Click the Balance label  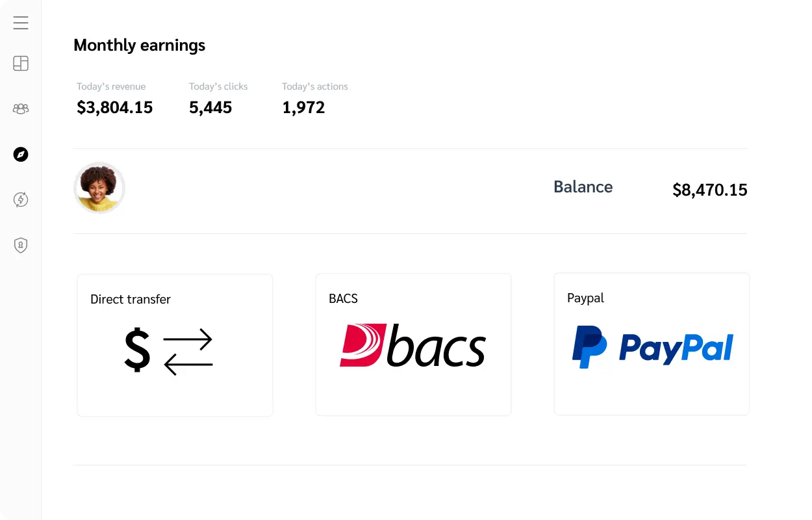pyautogui.click(x=583, y=187)
